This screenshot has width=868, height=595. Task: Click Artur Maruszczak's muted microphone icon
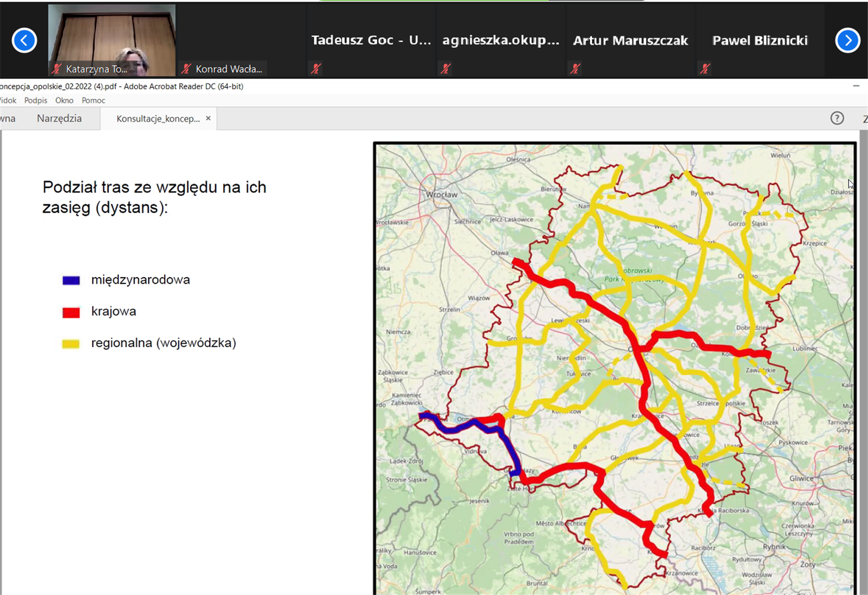[x=575, y=69]
